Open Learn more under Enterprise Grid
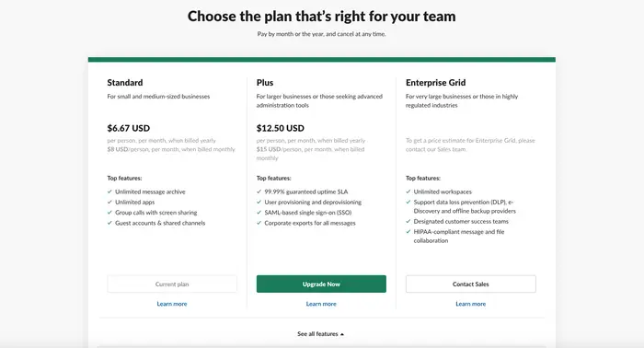Viewport: 644px width, 348px height. pos(471,304)
